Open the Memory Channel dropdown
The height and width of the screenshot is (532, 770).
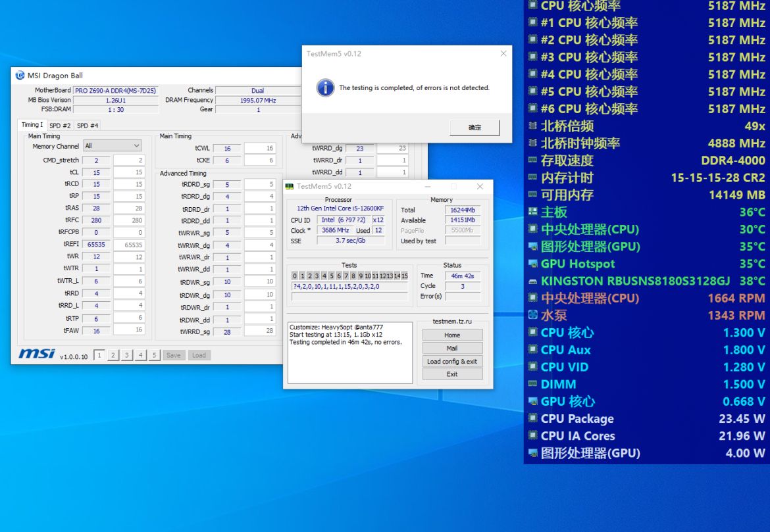(x=112, y=146)
